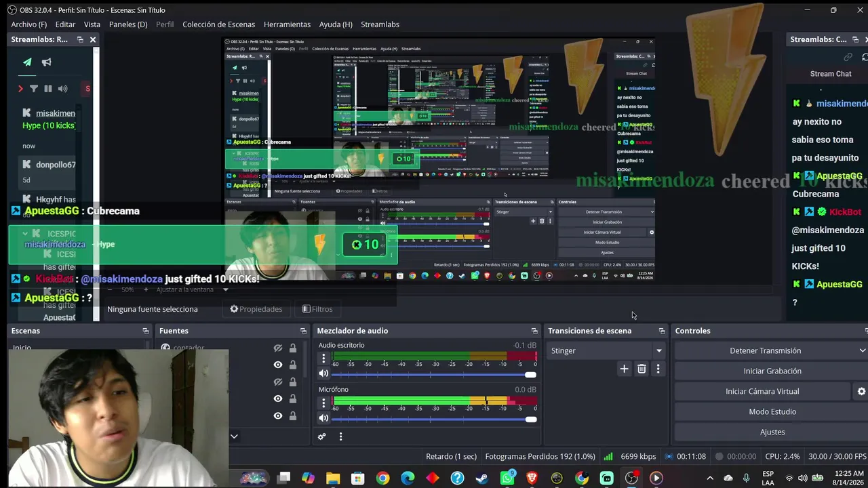Open the Streamlabs chat link icon
This screenshot has width=868, height=488.
848,57
